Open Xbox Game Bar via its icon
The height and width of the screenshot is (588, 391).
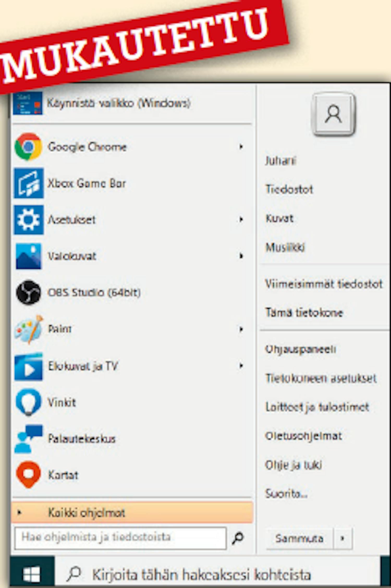[x=29, y=183]
